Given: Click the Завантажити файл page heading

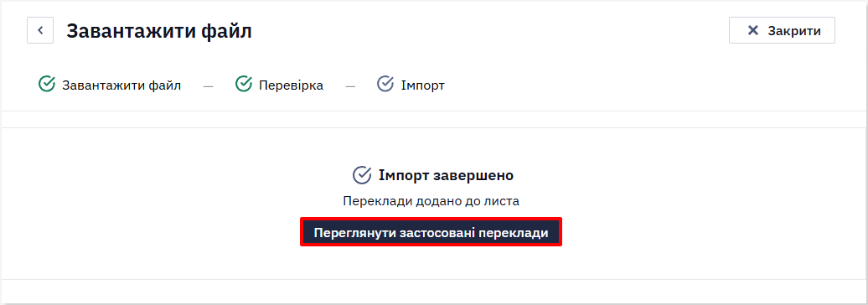Looking at the screenshot, I should point(159,31).
